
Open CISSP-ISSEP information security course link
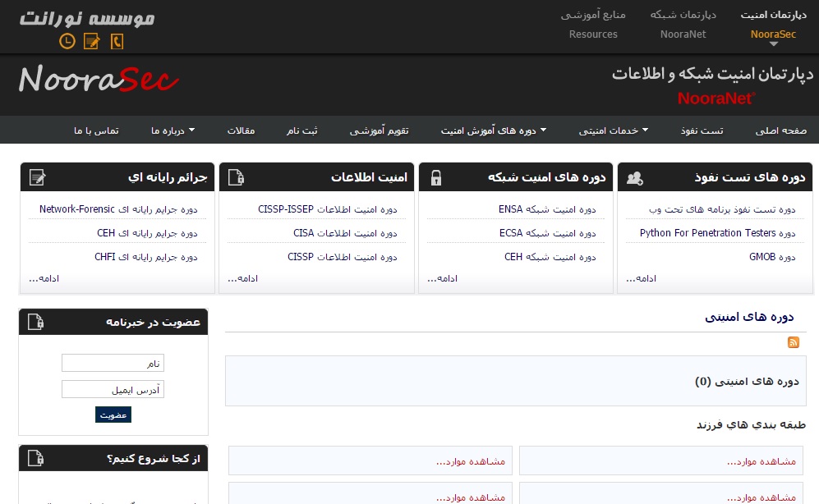[x=328, y=209]
